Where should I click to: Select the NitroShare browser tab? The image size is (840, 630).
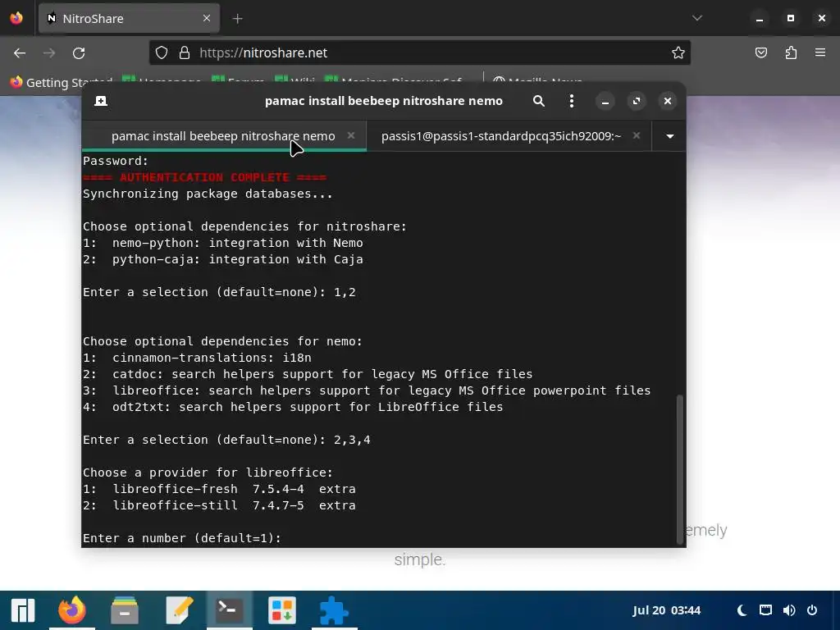[129, 19]
